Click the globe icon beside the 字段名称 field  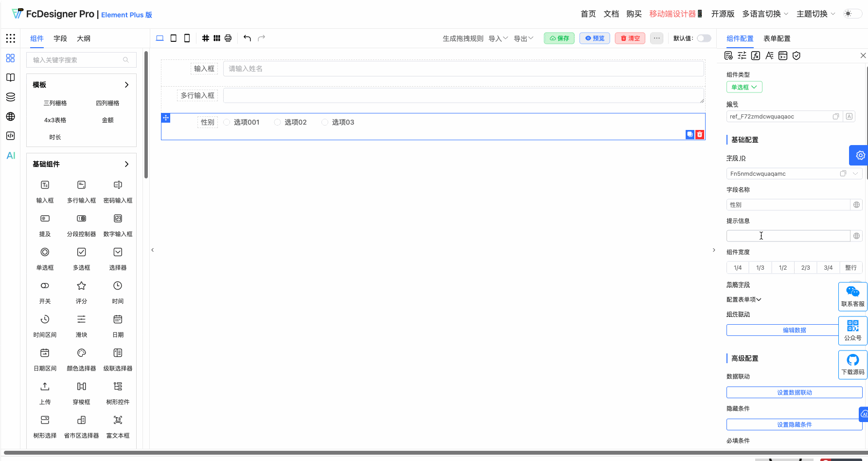coord(857,204)
